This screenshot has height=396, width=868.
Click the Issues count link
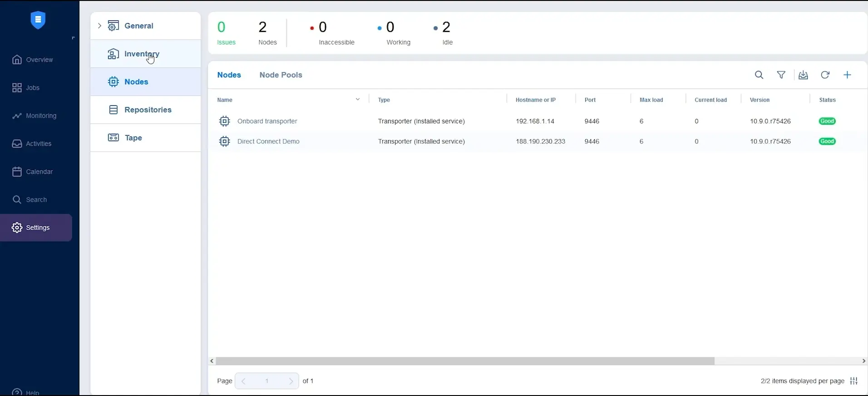click(x=226, y=33)
